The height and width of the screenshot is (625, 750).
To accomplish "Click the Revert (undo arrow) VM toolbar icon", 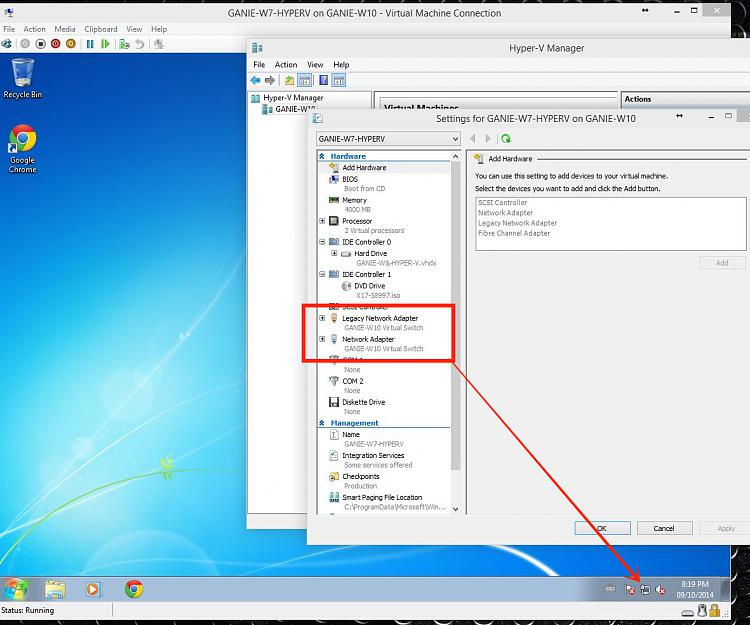I will click(x=139, y=44).
